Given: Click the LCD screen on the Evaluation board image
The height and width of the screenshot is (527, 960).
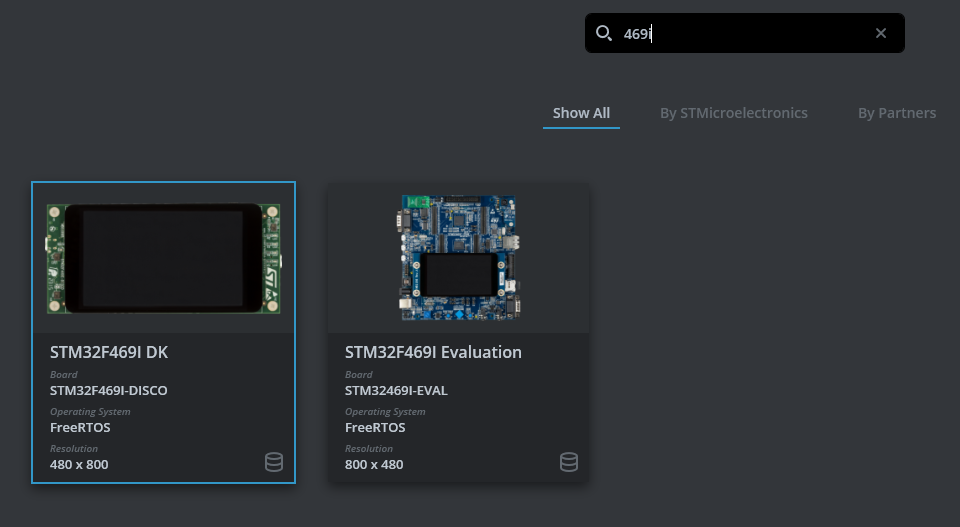Looking at the screenshot, I should pos(458,273).
